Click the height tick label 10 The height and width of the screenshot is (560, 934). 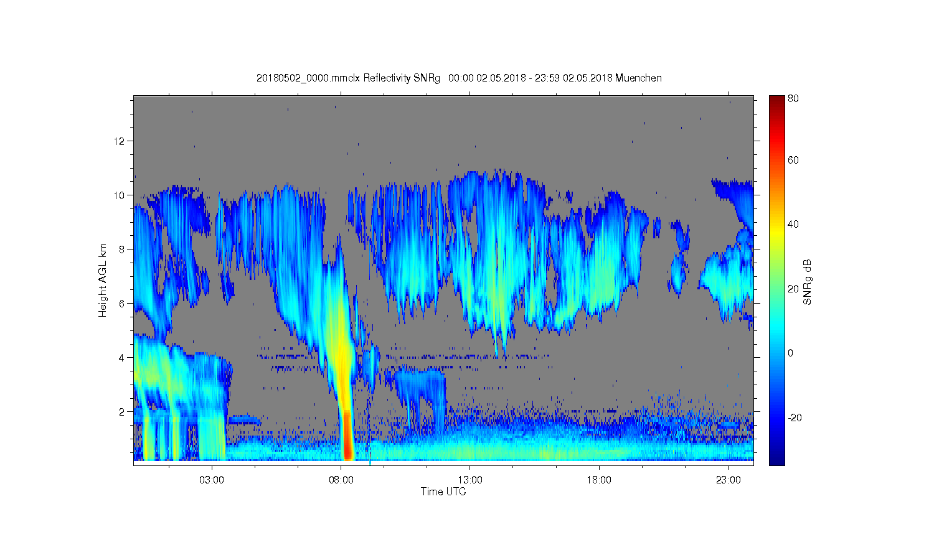pyautogui.click(x=120, y=195)
